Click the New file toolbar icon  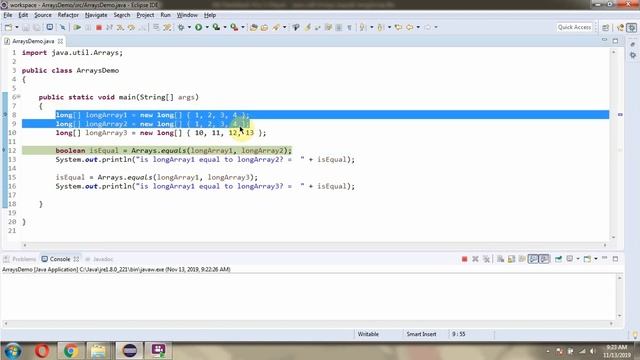[x=8, y=27]
